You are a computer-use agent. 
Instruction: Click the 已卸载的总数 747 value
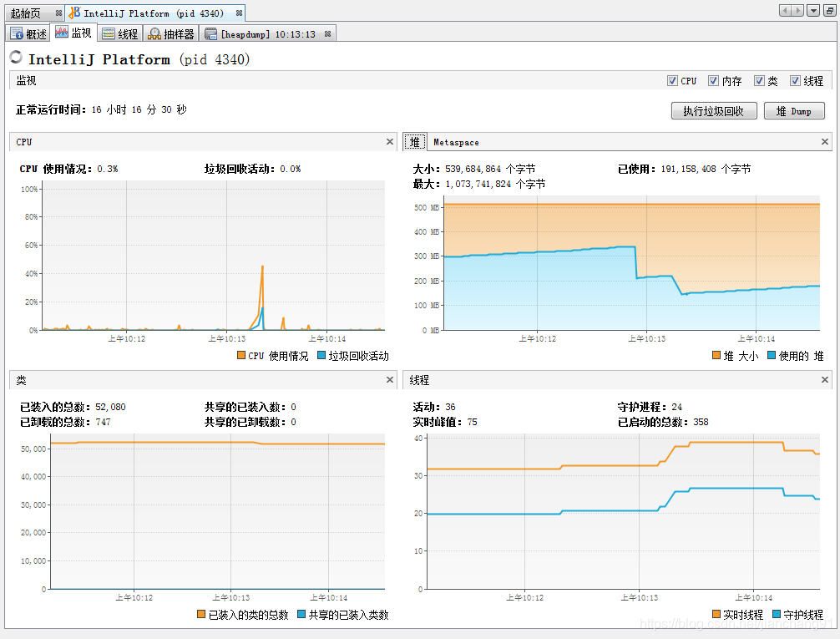(103, 422)
